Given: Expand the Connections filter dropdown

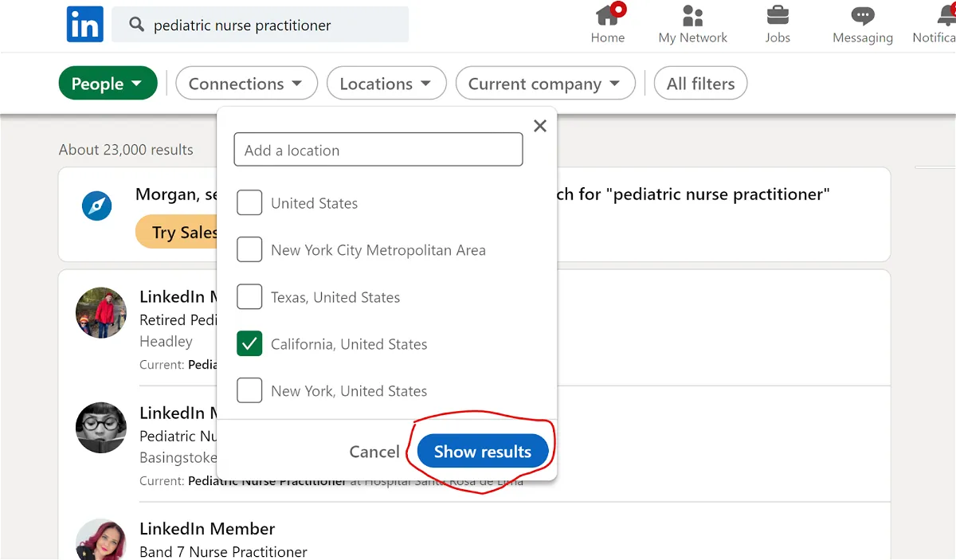Looking at the screenshot, I should 246,84.
